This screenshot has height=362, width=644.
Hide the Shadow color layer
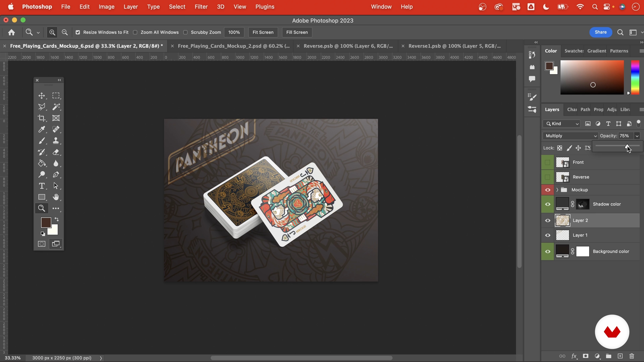pos(548,204)
